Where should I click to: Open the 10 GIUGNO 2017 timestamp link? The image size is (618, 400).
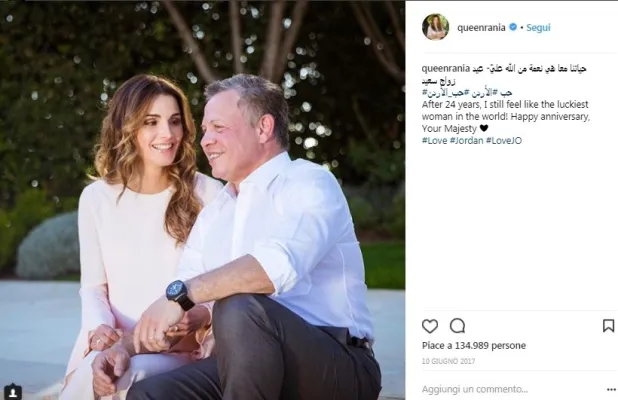pos(449,361)
